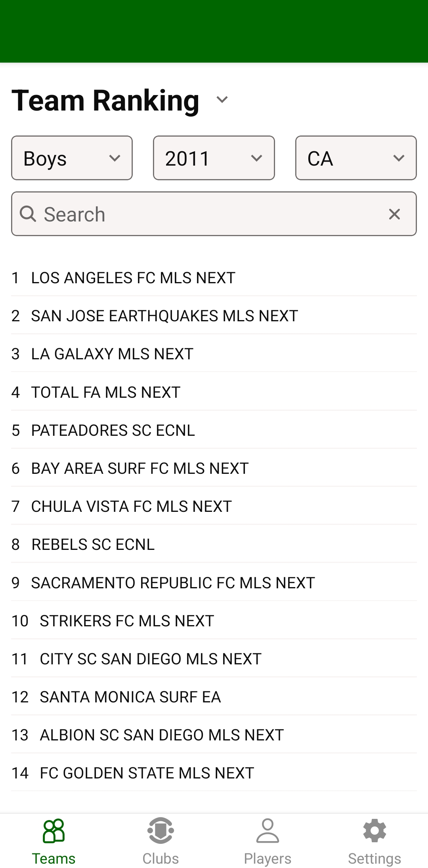This screenshot has height=868, width=428.
Task: Clear search with the X icon
Action: [x=394, y=214]
